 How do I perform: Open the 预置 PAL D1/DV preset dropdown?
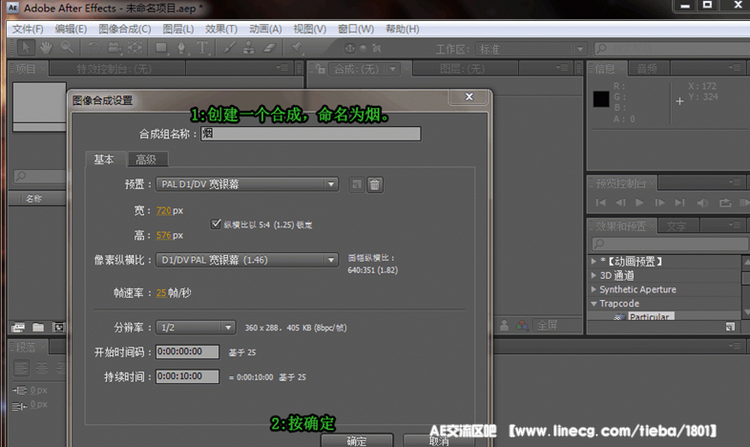pyautogui.click(x=247, y=184)
